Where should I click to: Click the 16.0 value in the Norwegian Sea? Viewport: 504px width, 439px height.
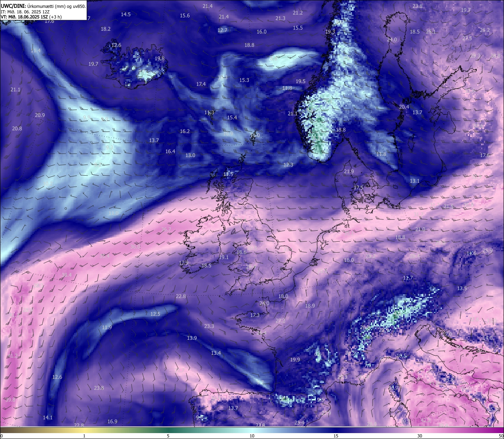pyautogui.click(x=261, y=32)
